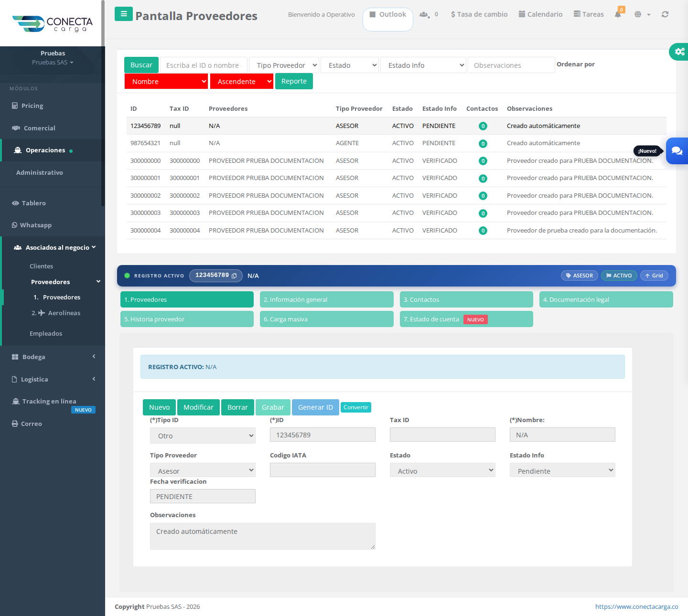Open the conectacarga.co footer link
Image resolution: width=688 pixels, height=616 pixels.
[636, 606]
